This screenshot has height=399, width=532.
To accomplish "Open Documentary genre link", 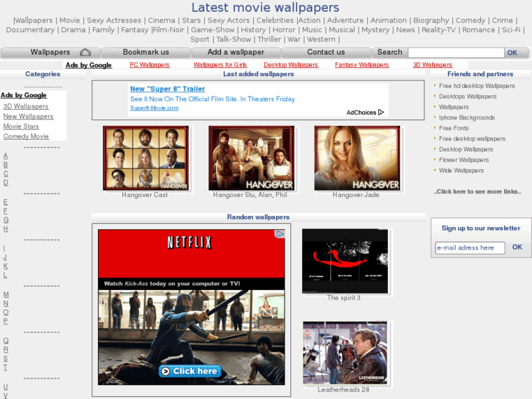I will [30, 30].
